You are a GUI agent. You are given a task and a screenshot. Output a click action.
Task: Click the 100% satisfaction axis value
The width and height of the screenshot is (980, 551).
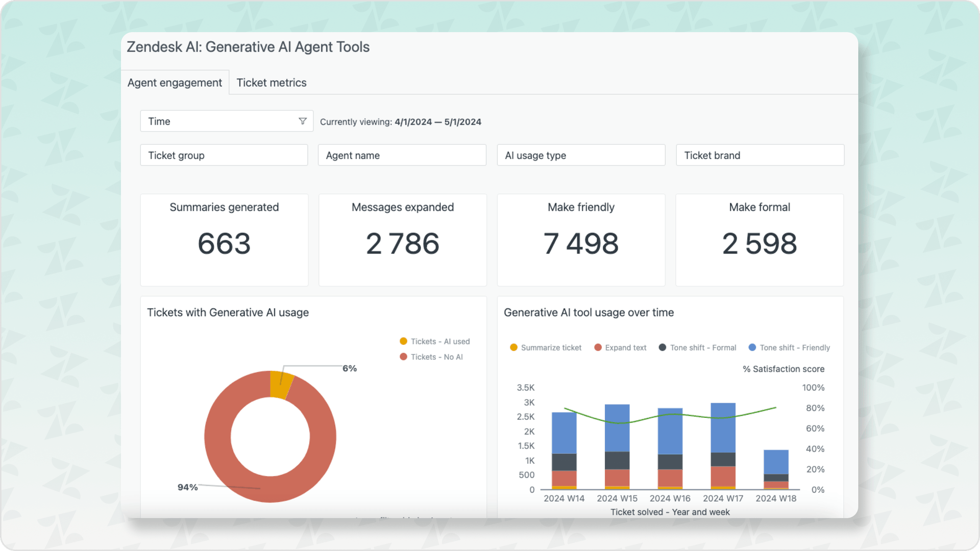[x=813, y=388]
